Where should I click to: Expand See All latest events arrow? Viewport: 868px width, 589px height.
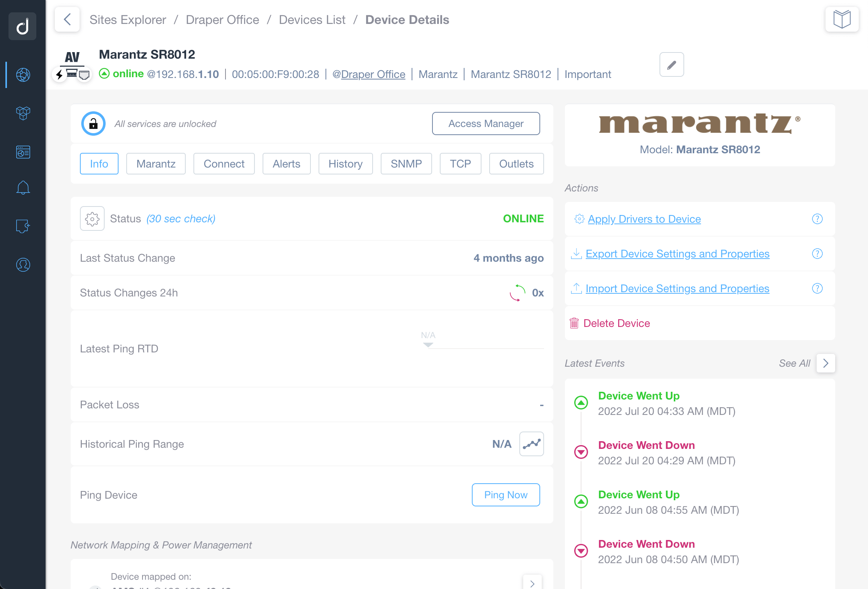[x=826, y=363]
